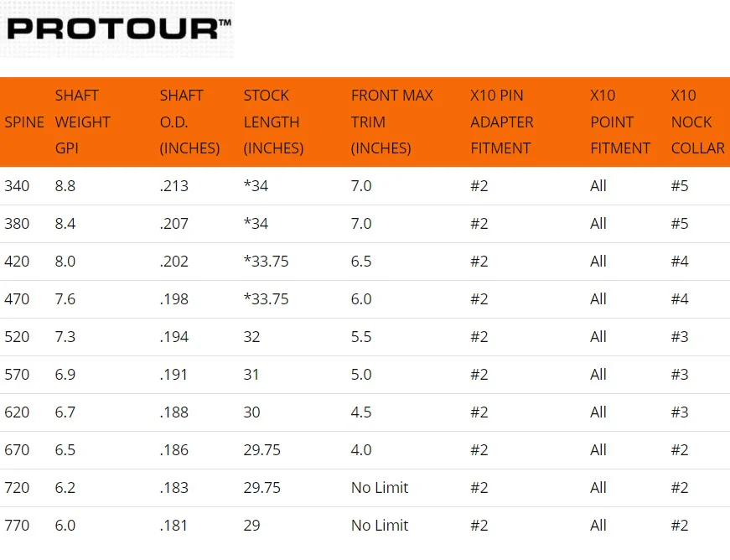
Task: Click the #2 nock collar for spine 670
Action: click(680, 449)
